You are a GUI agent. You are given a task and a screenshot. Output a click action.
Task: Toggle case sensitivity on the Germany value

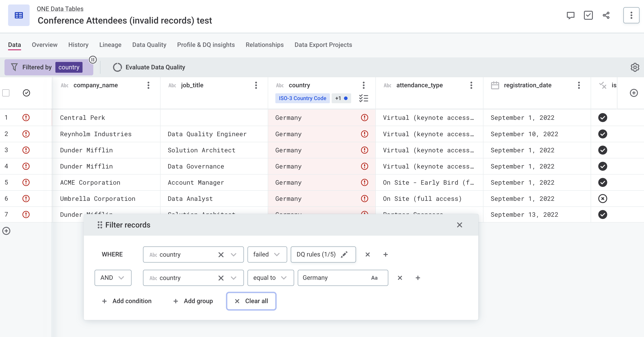click(x=374, y=278)
